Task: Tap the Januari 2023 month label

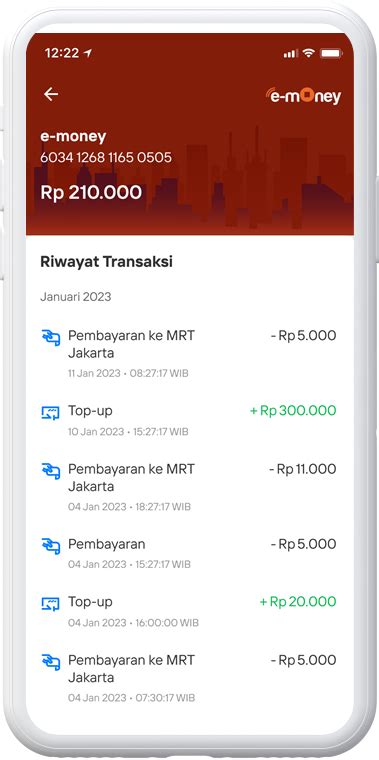Action: pyautogui.click(x=76, y=296)
